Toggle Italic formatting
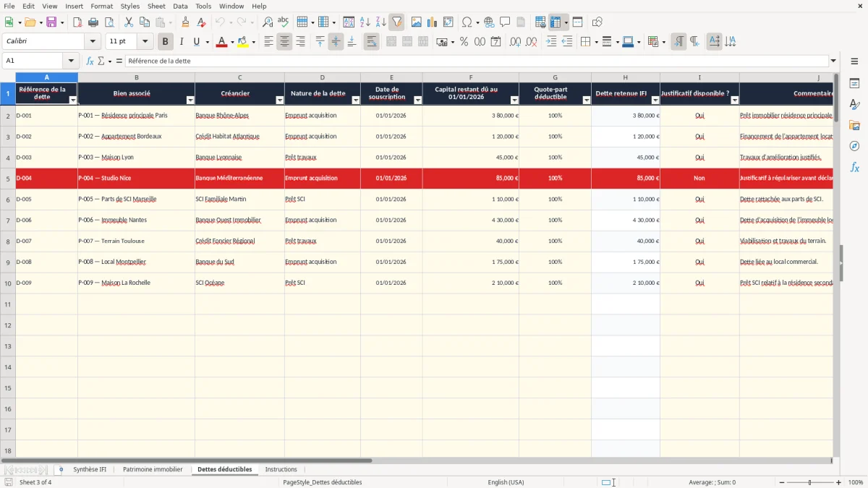Screen dimensions: 868x488 [x=182, y=42]
